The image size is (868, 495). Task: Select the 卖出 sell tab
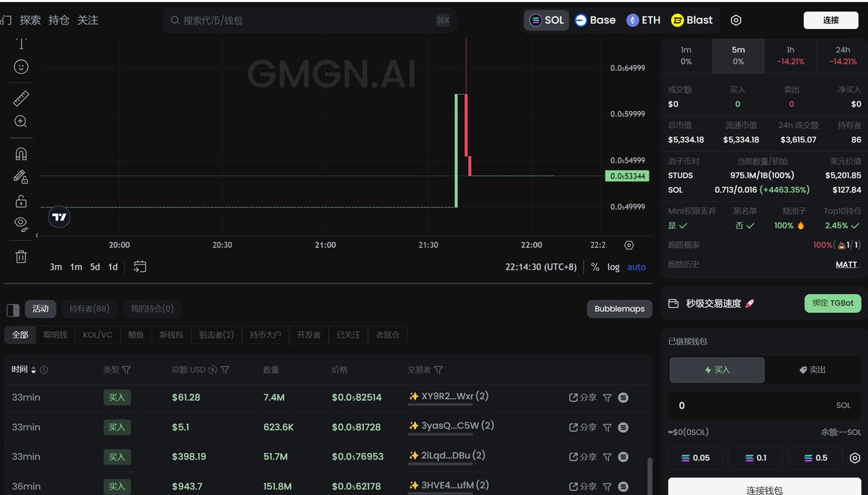click(812, 369)
